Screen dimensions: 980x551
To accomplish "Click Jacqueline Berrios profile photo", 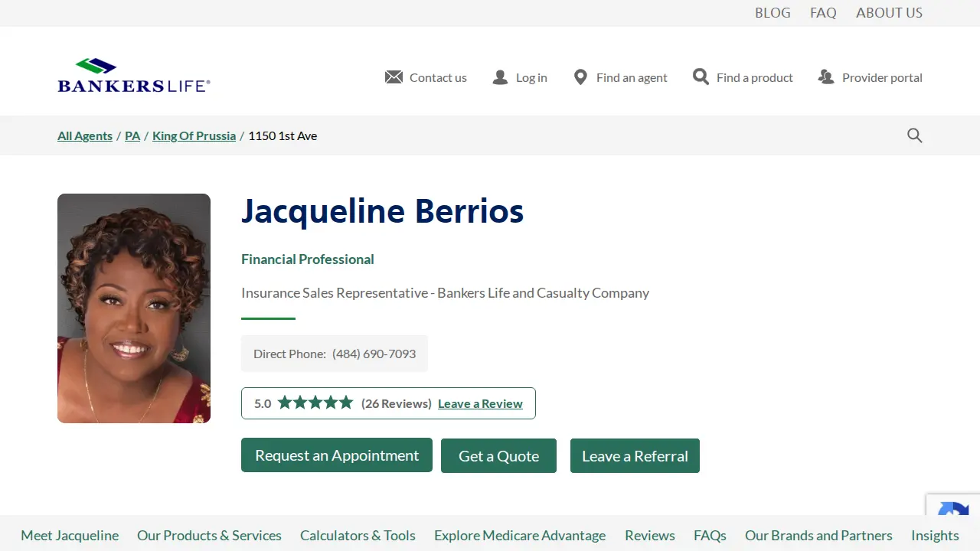I will [x=134, y=308].
